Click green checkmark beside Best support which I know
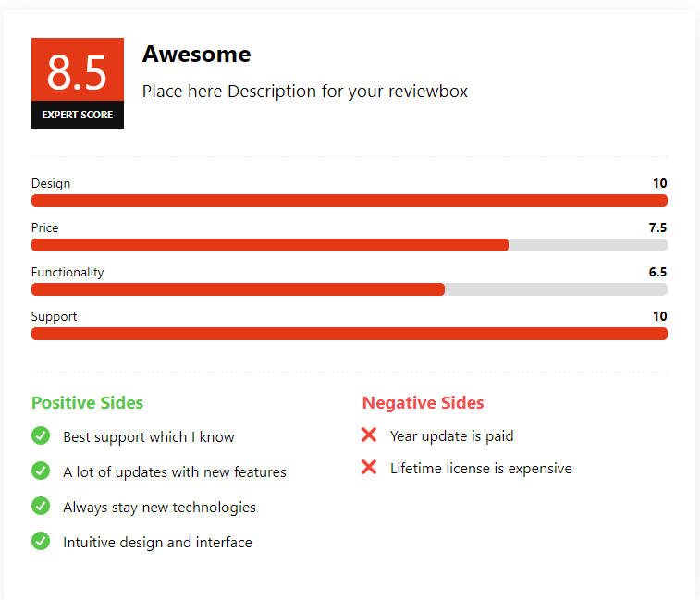The height and width of the screenshot is (600, 700). coord(41,435)
